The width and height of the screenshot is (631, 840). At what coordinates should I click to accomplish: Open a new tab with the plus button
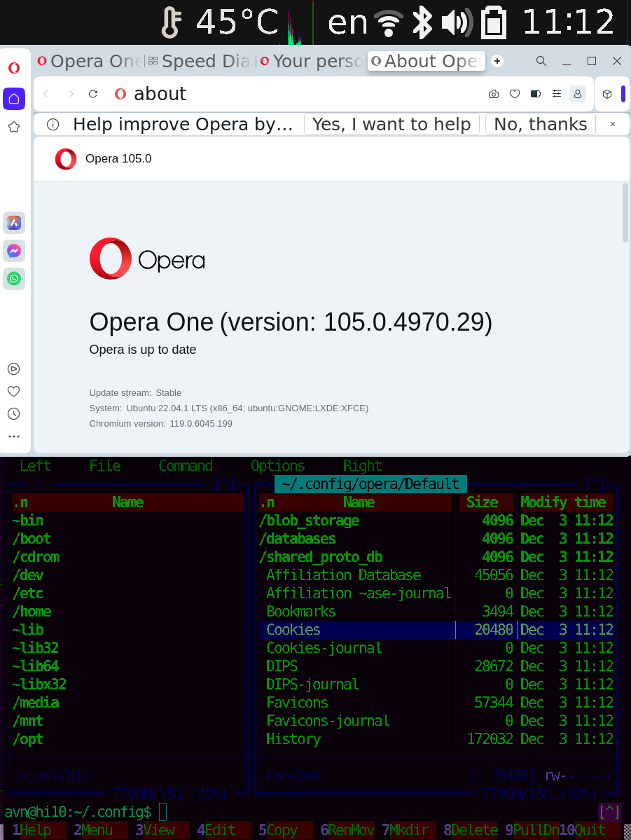pyautogui.click(x=497, y=61)
